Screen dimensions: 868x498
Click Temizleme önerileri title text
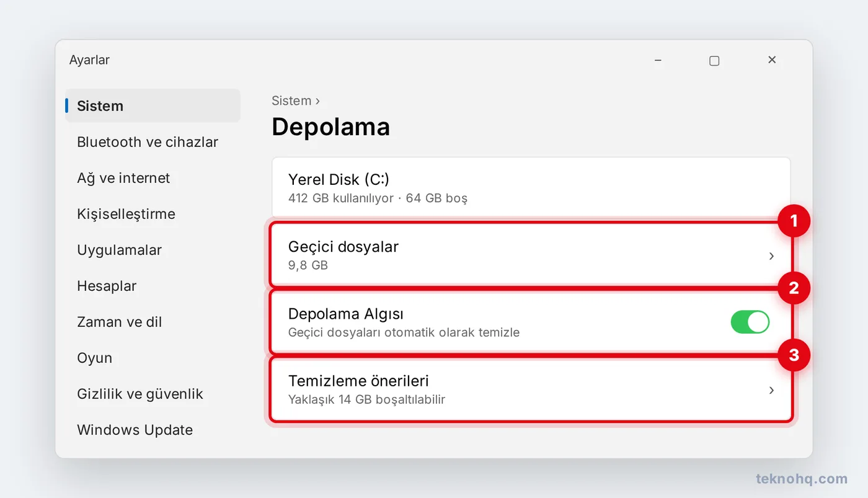tap(358, 380)
